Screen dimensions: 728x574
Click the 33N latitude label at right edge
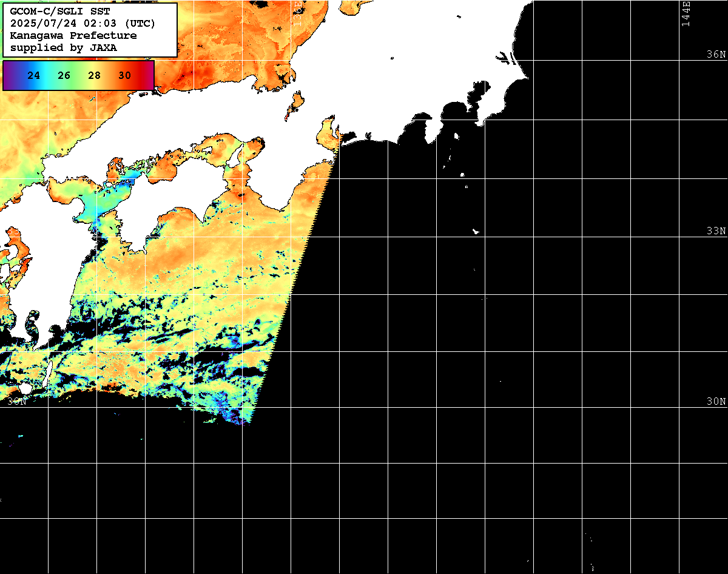click(x=716, y=231)
